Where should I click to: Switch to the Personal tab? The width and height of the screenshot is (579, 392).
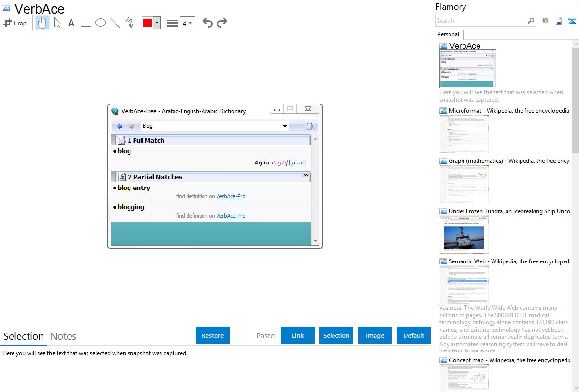click(449, 34)
